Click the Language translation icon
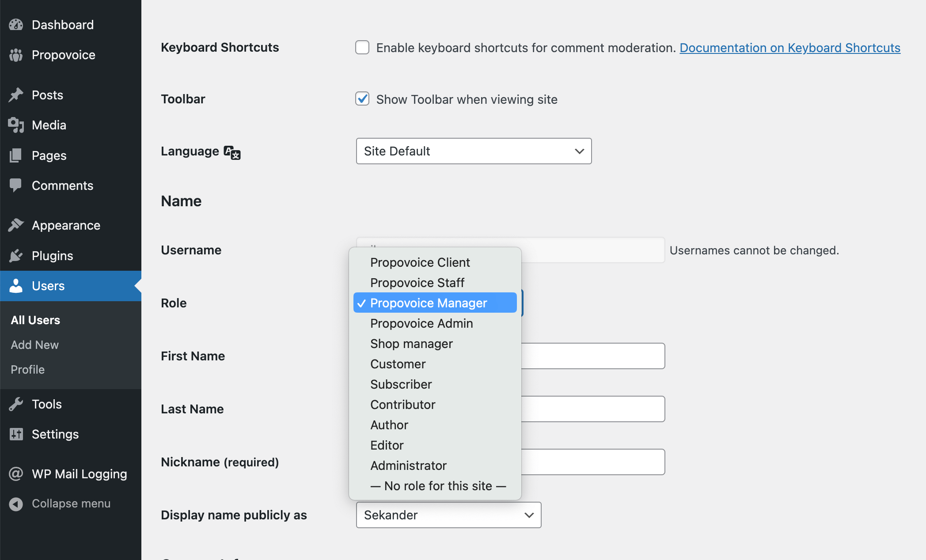Viewport: 926px width, 560px height. pyautogui.click(x=232, y=152)
